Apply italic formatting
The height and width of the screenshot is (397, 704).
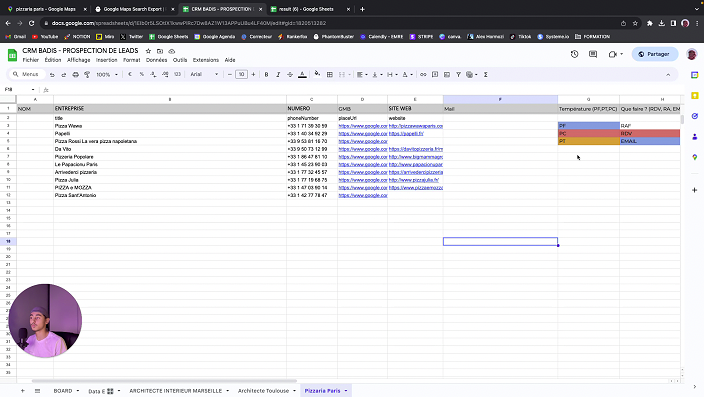[x=278, y=75]
